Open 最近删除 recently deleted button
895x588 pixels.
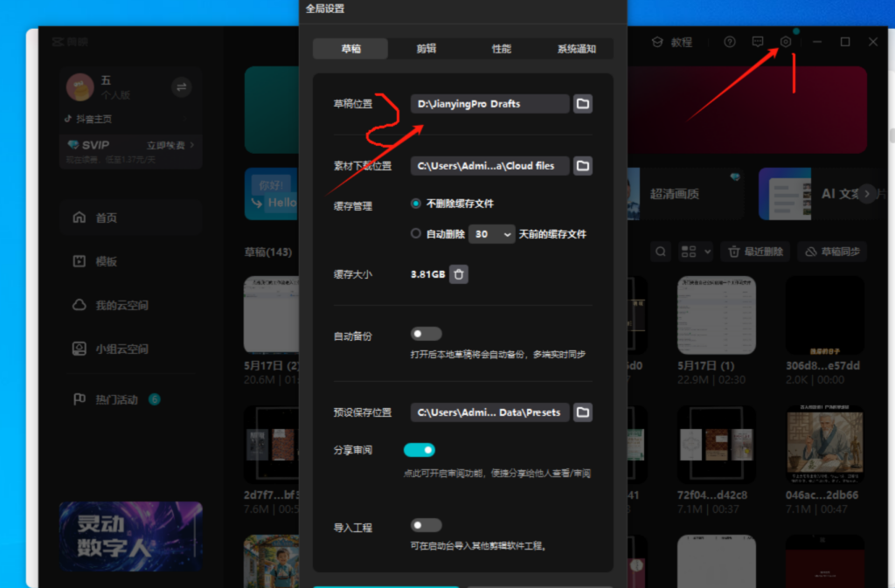(x=756, y=252)
